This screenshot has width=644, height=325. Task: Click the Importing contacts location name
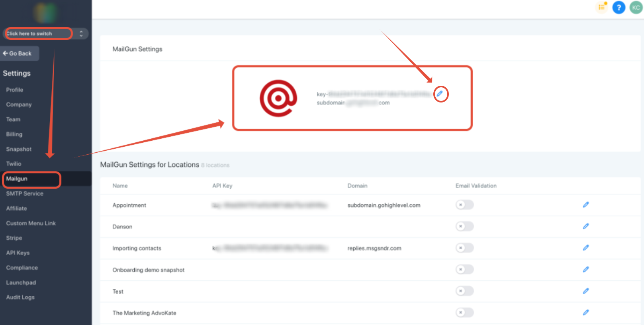[137, 248]
